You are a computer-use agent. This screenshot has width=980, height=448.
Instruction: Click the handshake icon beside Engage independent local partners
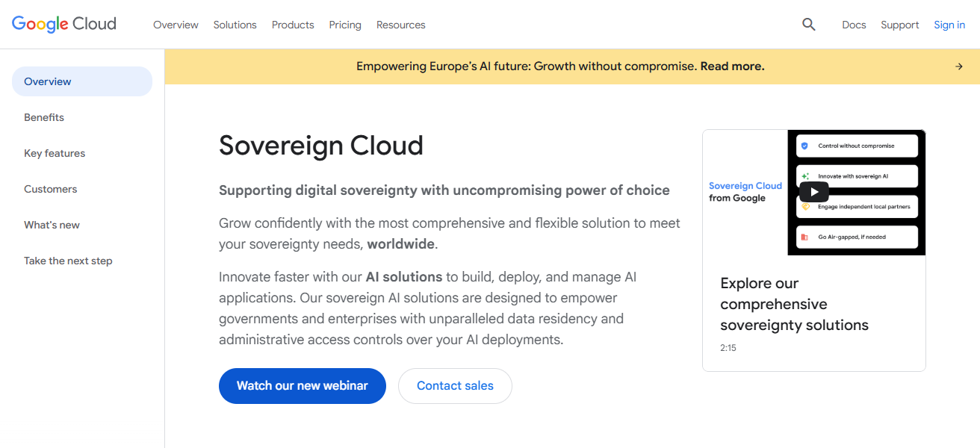pyautogui.click(x=804, y=207)
